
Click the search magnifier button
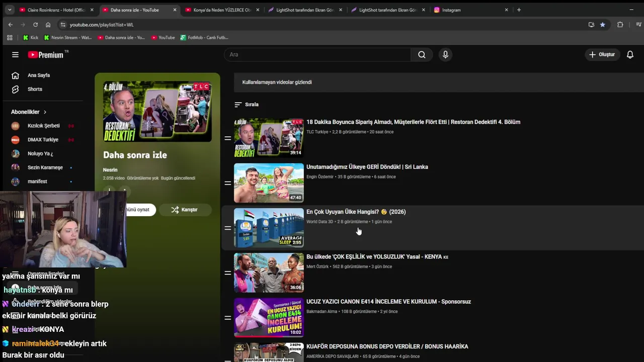click(x=422, y=55)
